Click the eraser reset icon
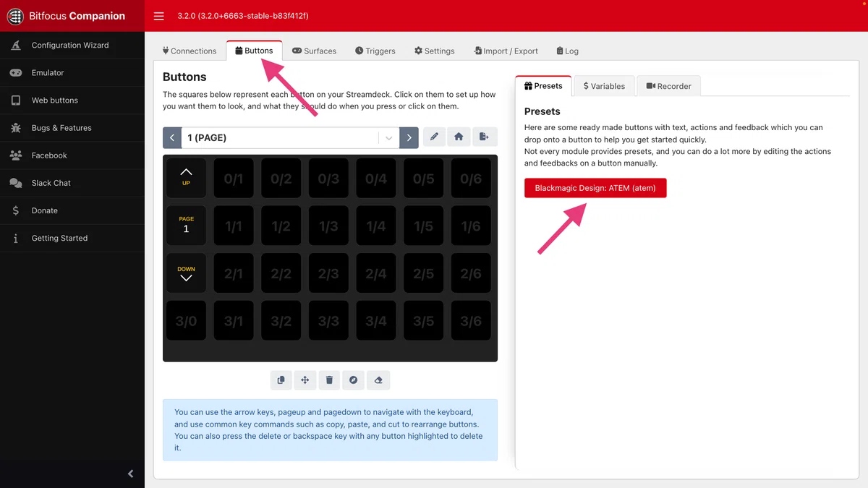 click(x=378, y=380)
